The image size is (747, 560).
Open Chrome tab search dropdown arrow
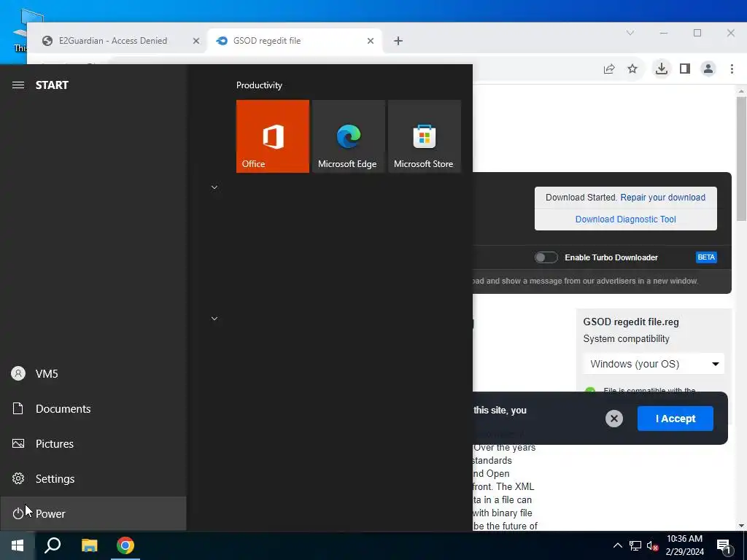click(x=630, y=33)
